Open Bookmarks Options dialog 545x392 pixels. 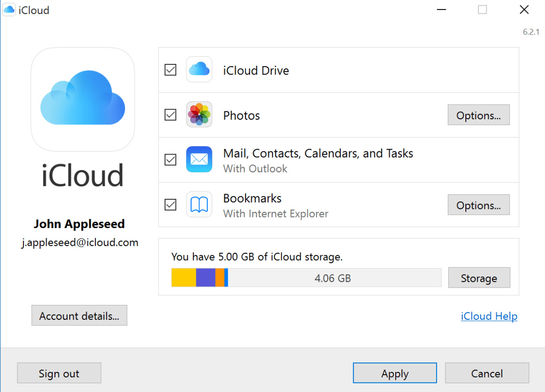point(478,204)
